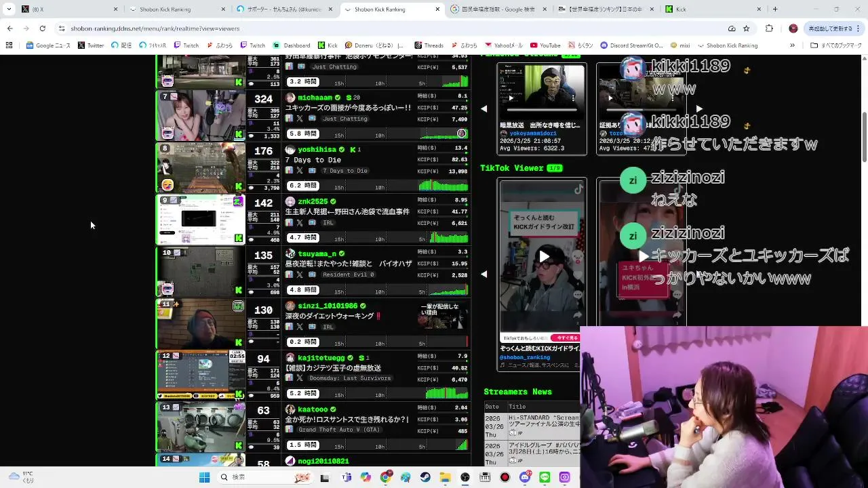868x488 pixels.
Task: Go back with the browser back arrow
Action: (x=9, y=28)
